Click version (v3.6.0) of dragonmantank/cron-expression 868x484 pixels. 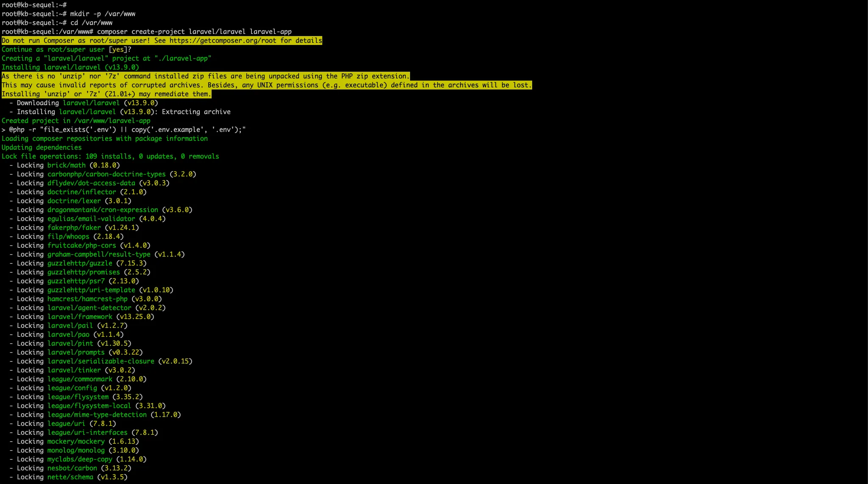(177, 210)
